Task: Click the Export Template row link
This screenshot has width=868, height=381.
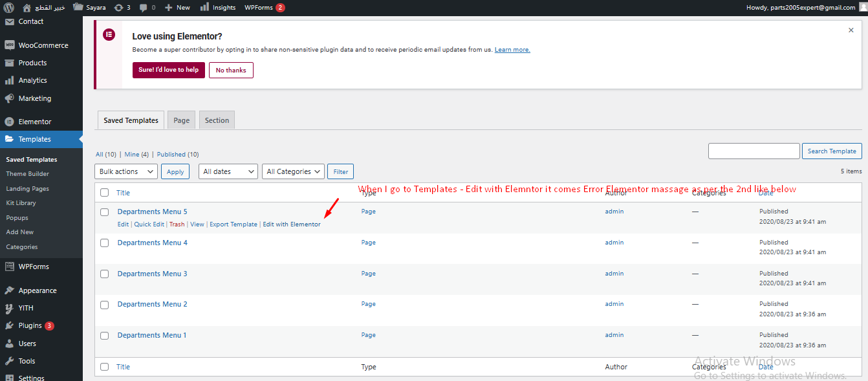Action: 233,224
